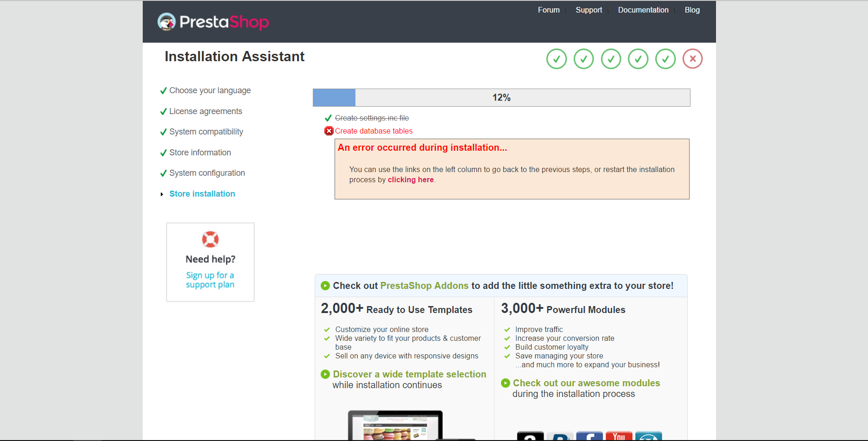Open the PrestaShop Addons link
The image size is (868, 441).
tap(424, 286)
